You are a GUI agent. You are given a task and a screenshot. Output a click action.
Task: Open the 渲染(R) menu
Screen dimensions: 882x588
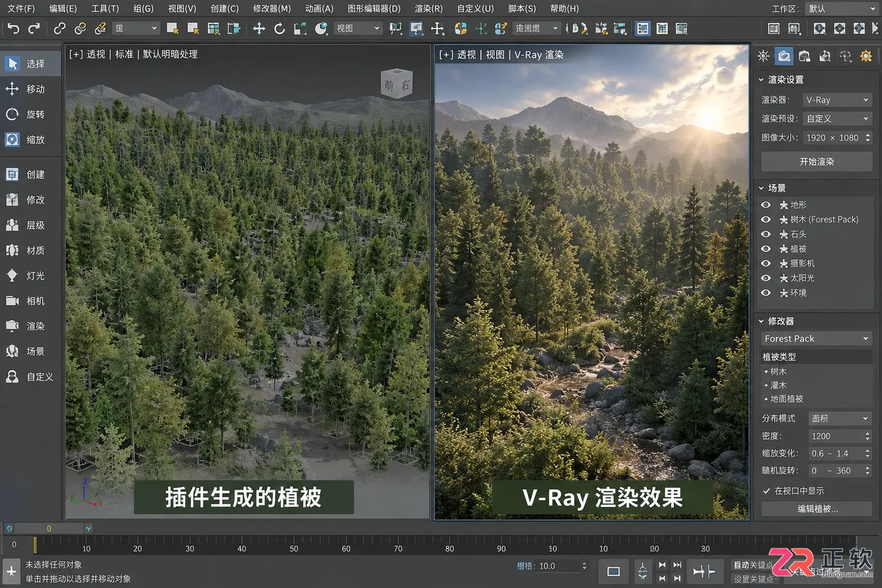pyautogui.click(x=429, y=9)
